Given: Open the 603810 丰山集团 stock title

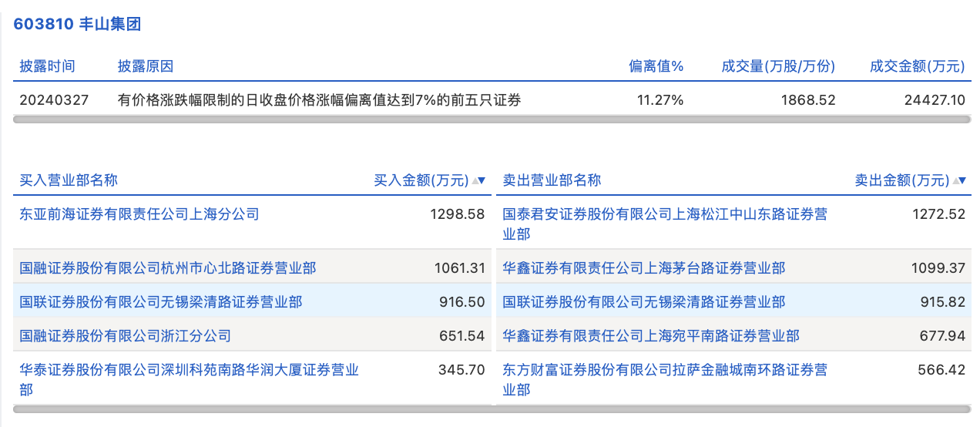Looking at the screenshot, I should point(77,24).
